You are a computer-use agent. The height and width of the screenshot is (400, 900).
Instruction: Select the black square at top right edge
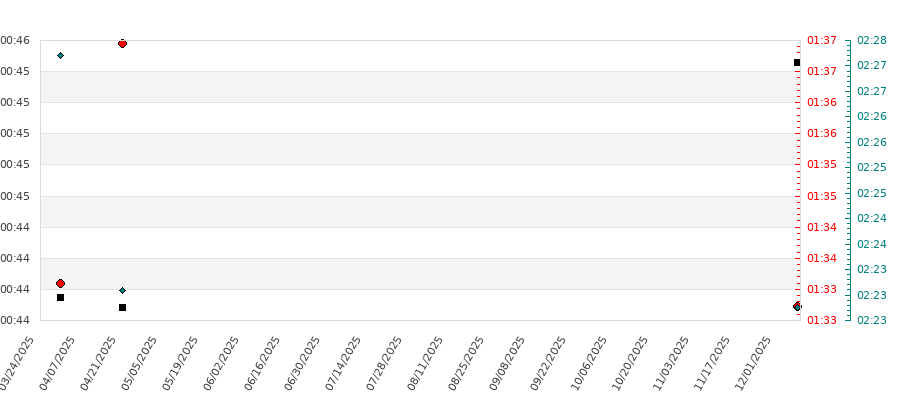click(x=797, y=63)
